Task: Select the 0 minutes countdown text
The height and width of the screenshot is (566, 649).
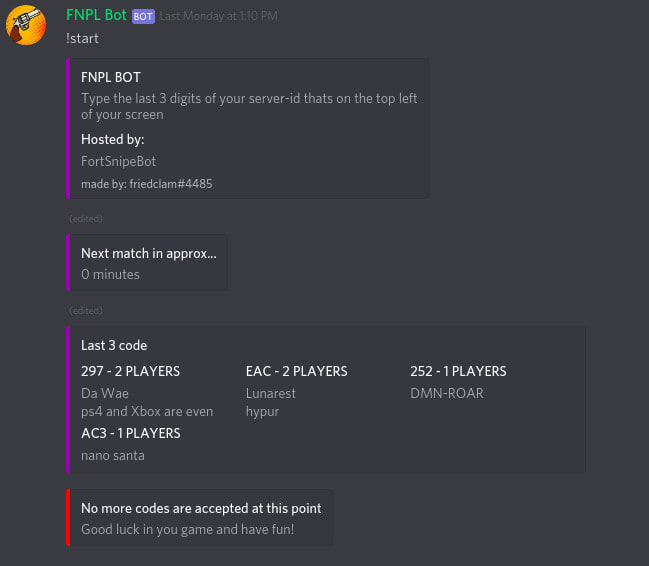Action: click(110, 275)
